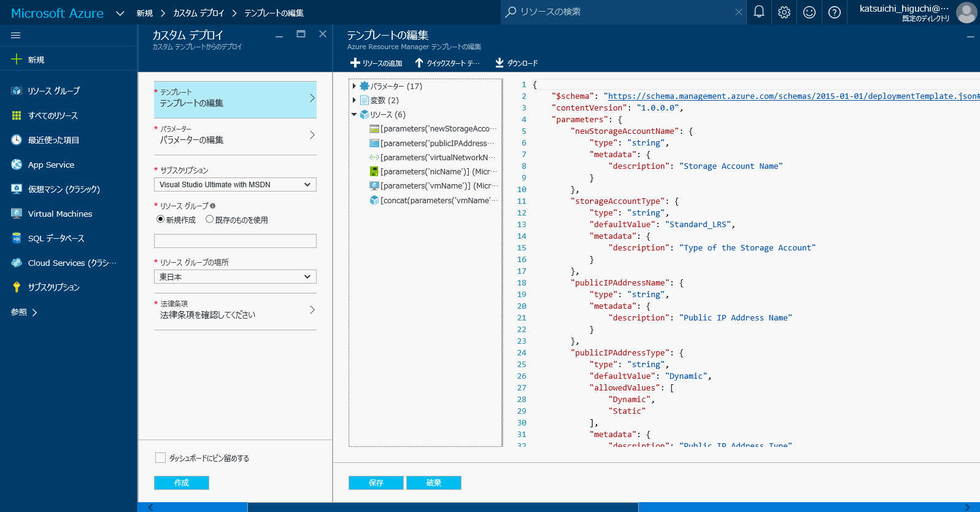Click the user account avatar
980x512 pixels.
pos(966,12)
